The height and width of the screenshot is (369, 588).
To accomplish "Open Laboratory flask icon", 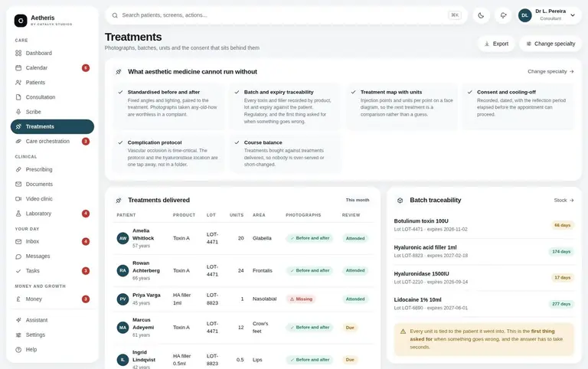I will pos(18,214).
